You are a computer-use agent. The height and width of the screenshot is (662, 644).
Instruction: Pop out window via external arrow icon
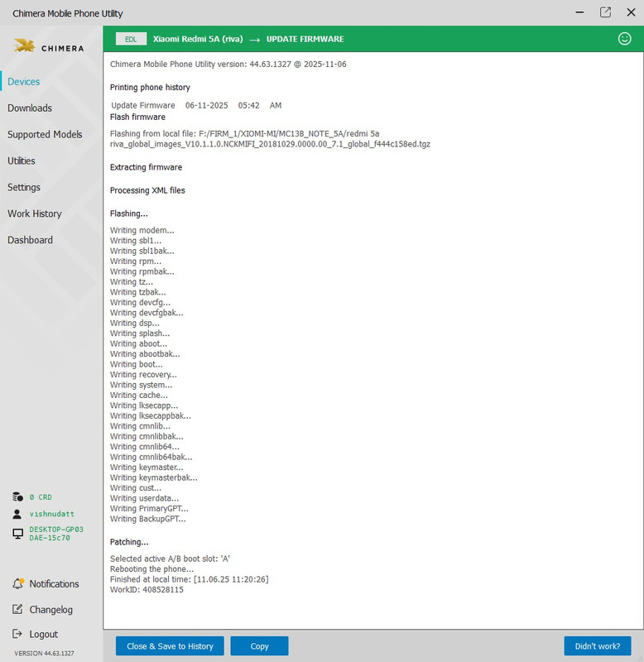click(605, 12)
